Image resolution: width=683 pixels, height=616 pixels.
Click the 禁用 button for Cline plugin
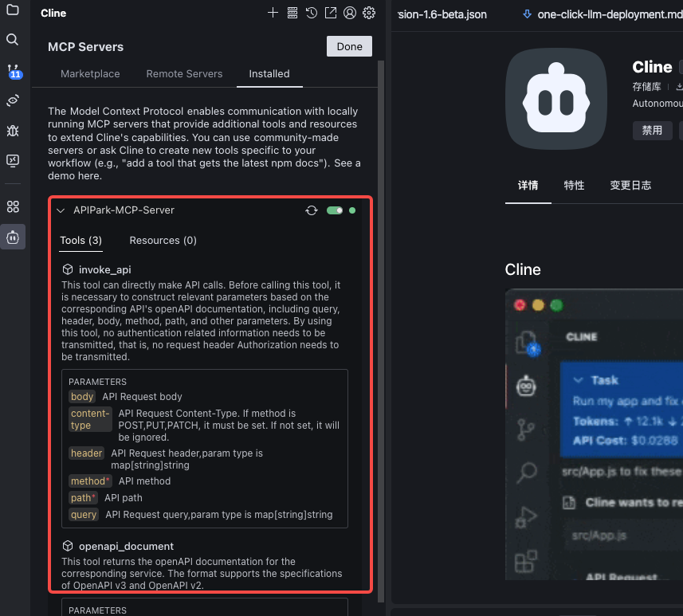pyautogui.click(x=652, y=130)
